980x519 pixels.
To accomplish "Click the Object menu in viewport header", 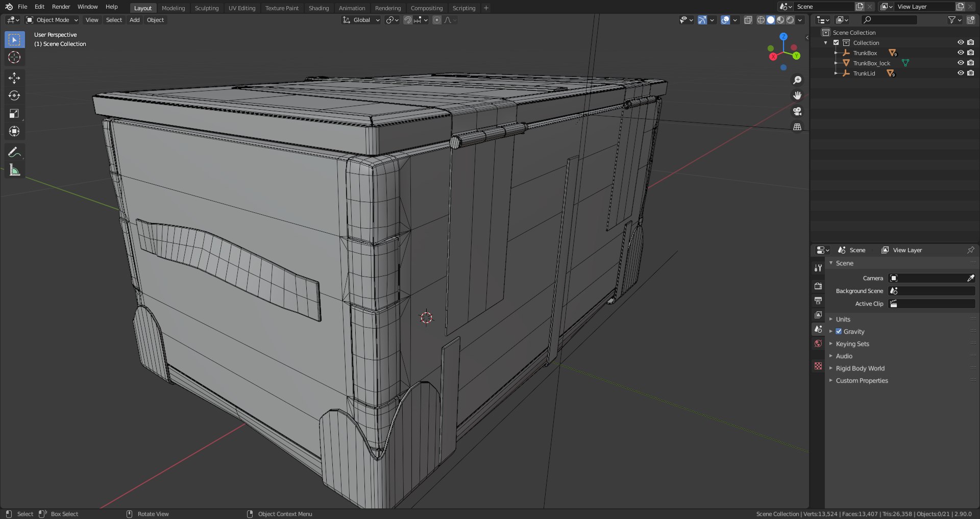I will pos(155,20).
